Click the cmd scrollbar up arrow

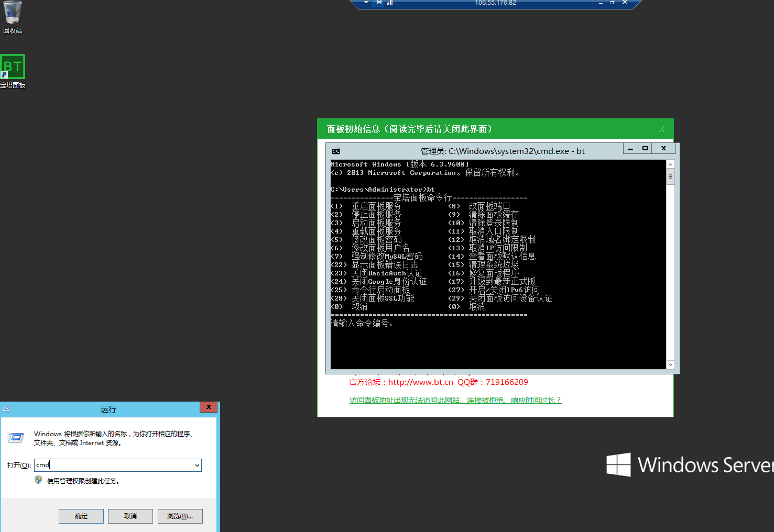tap(670, 164)
